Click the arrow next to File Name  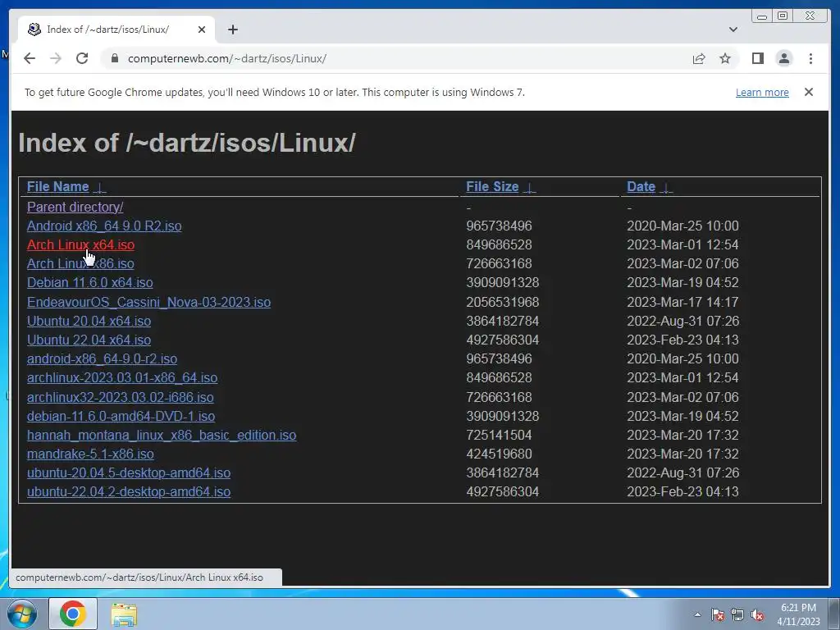(100, 188)
